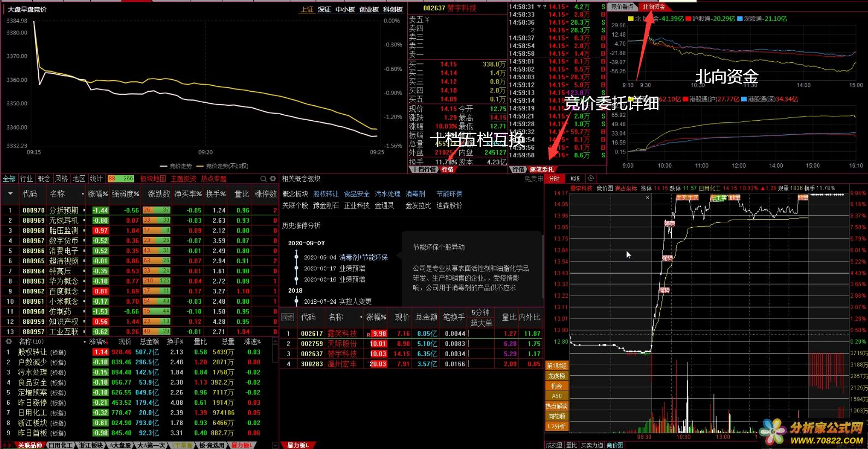Click the 第1财经 sidebar button
This screenshot has height=449, width=868.
556,366
